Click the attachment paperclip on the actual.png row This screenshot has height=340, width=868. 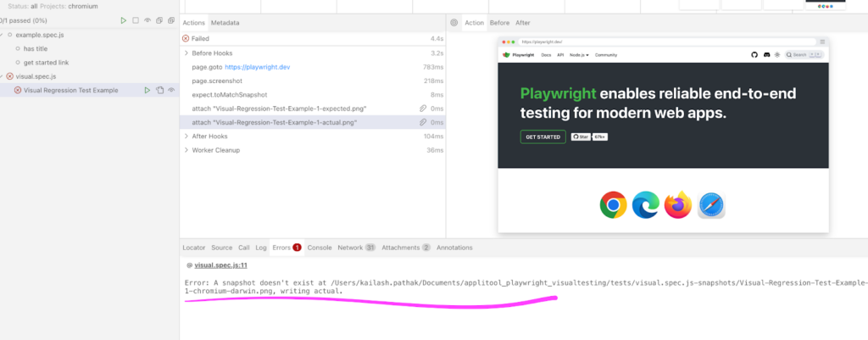(x=423, y=123)
